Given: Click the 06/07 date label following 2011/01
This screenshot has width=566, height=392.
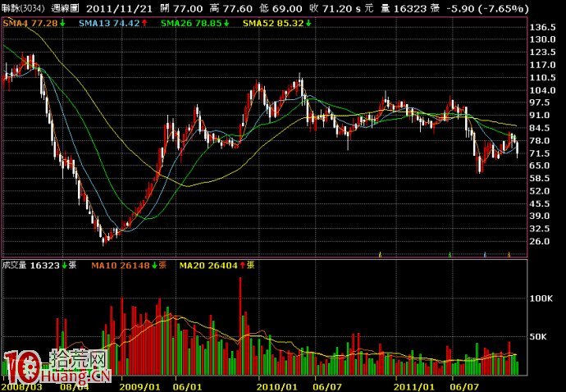Looking at the screenshot, I should pos(465,388).
